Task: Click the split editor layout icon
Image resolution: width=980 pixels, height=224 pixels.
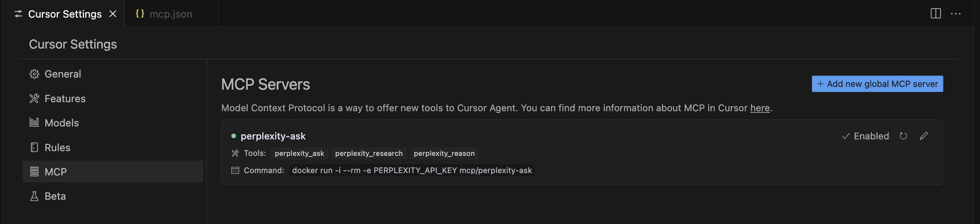Action: [935, 14]
